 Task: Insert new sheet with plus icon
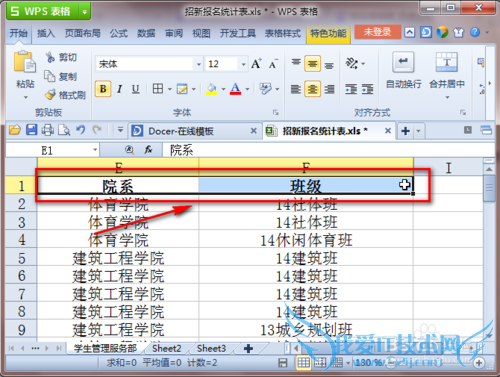pyautogui.click(x=248, y=349)
